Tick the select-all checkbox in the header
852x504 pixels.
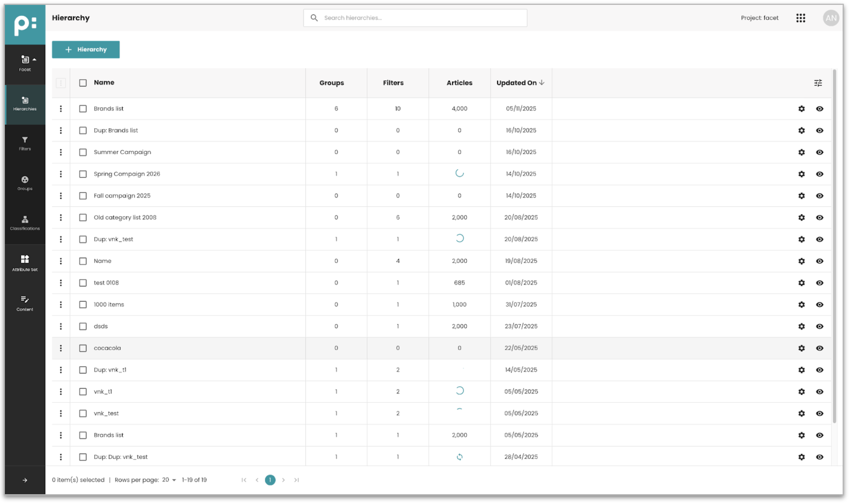pos(83,83)
